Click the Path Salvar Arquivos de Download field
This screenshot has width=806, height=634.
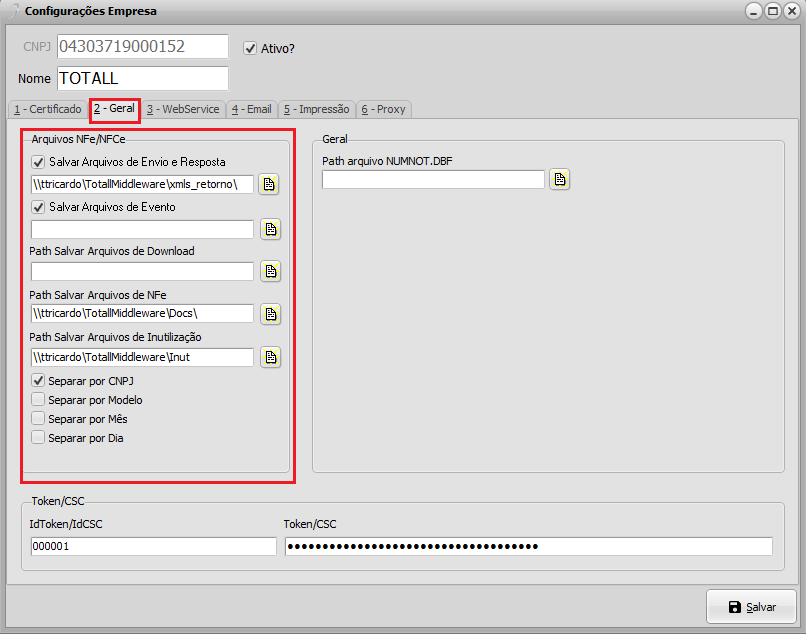pos(142,271)
